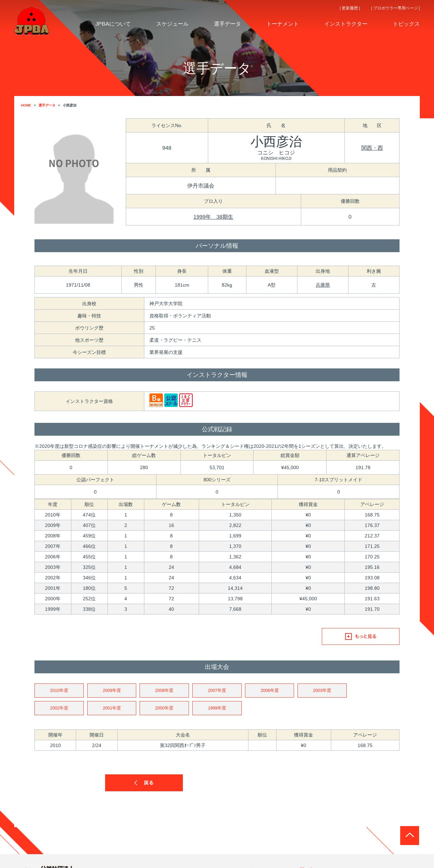
Task: Click the license number 948 cell
Action: (x=167, y=148)
